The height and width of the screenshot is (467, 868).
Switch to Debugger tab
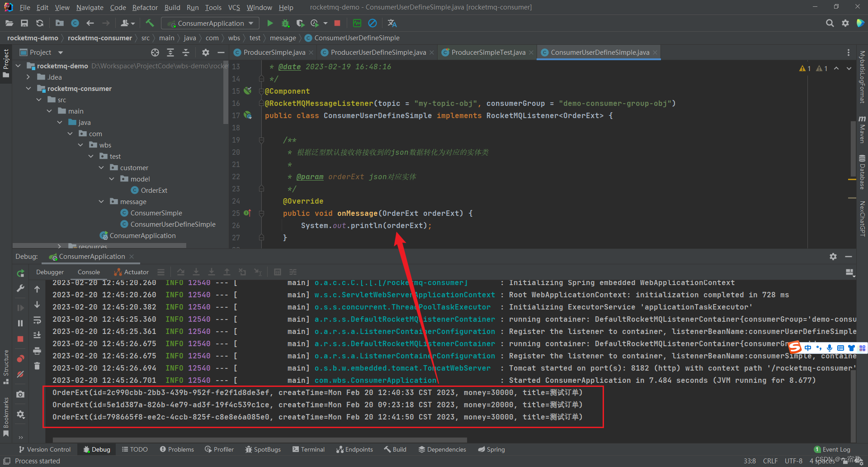50,272
